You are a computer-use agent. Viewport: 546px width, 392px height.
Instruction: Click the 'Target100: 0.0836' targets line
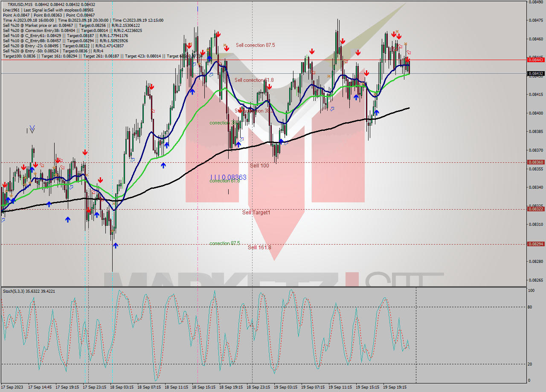pyautogui.click(x=102, y=56)
